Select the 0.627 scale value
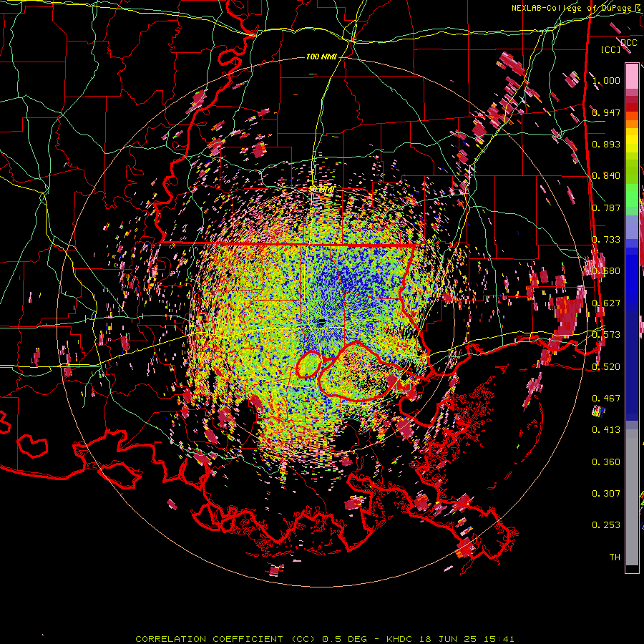The height and width of the screenshot is (644, 644). coord(606,303)
